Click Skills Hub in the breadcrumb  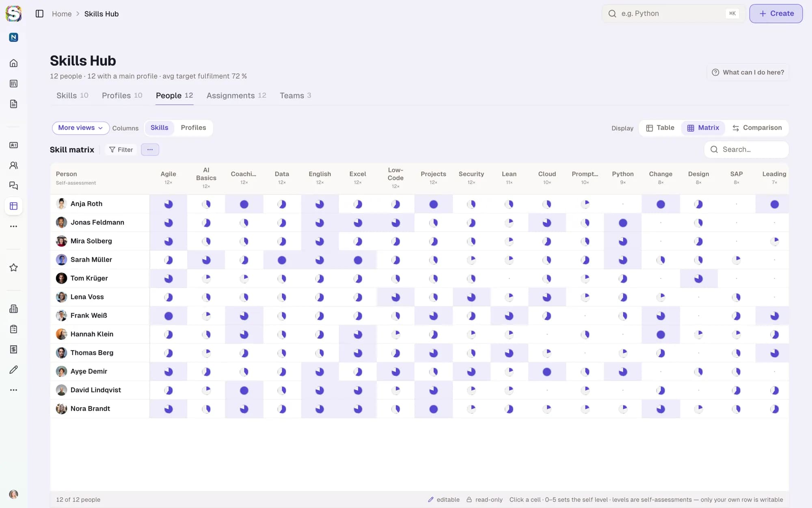coord(101,14)
